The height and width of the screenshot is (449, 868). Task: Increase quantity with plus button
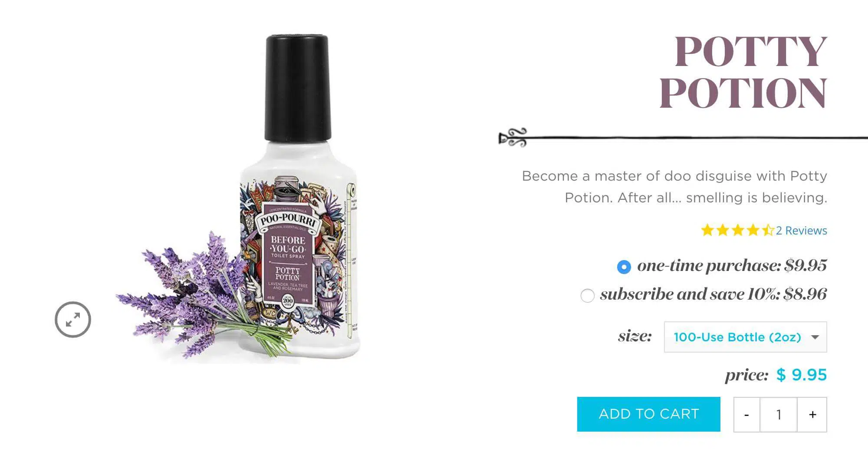(812, 415)
